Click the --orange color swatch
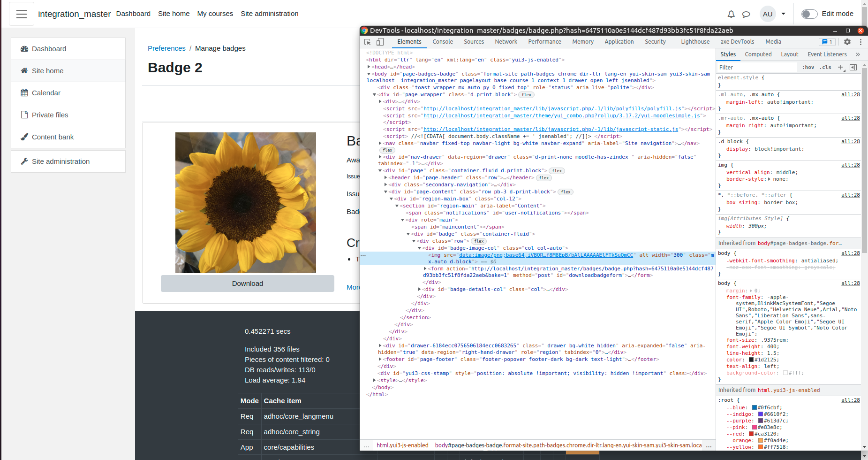This screenshot has height=460, width=868. tap(761, 441)
